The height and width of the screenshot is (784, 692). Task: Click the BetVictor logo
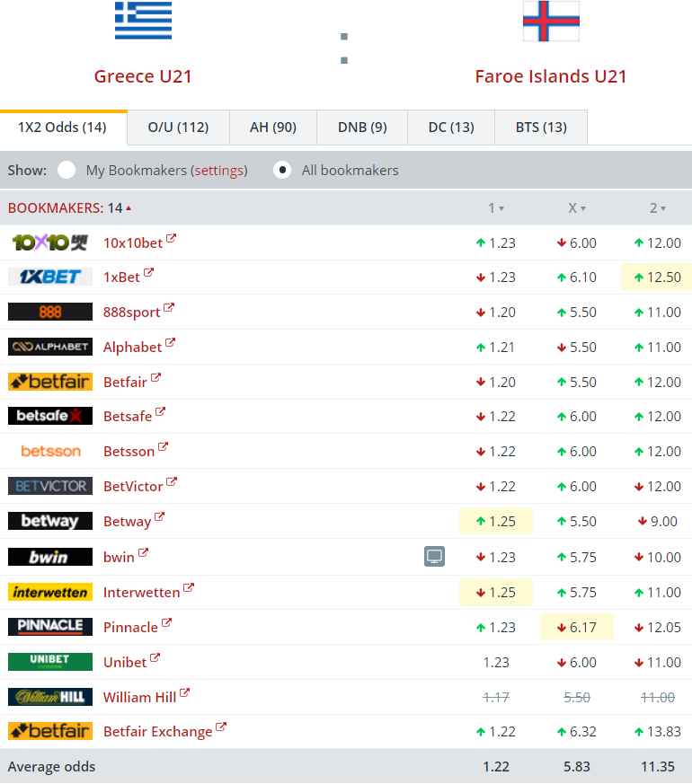pos(50,486)
